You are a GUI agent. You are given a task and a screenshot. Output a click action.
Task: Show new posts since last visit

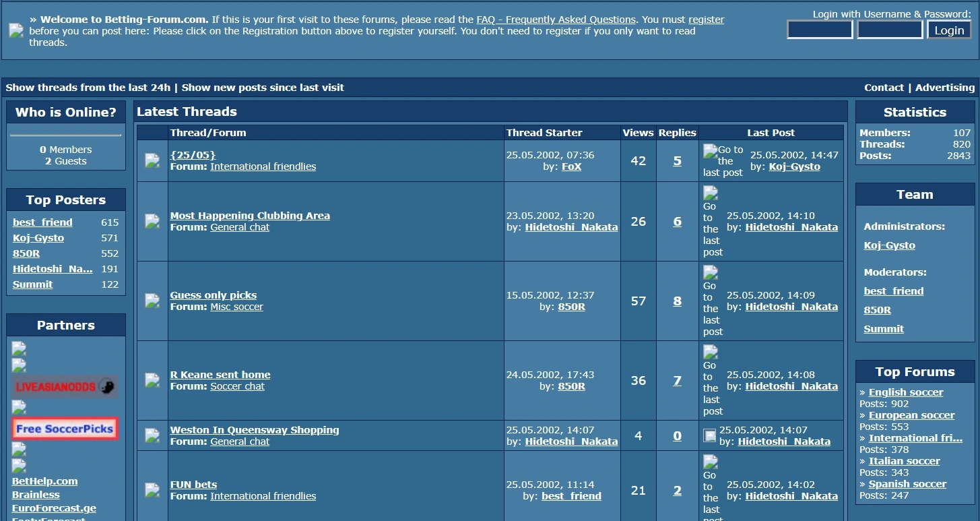[x=263, y=88]
